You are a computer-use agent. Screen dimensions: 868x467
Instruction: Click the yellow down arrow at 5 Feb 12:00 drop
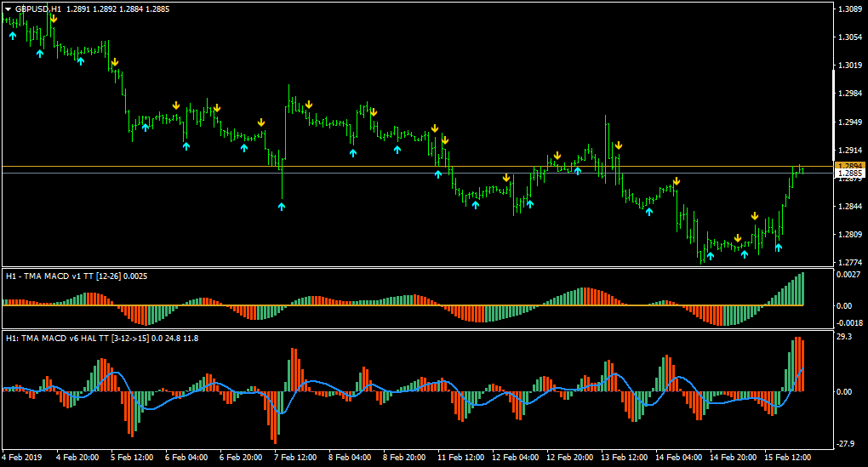(x=114, y=62)
